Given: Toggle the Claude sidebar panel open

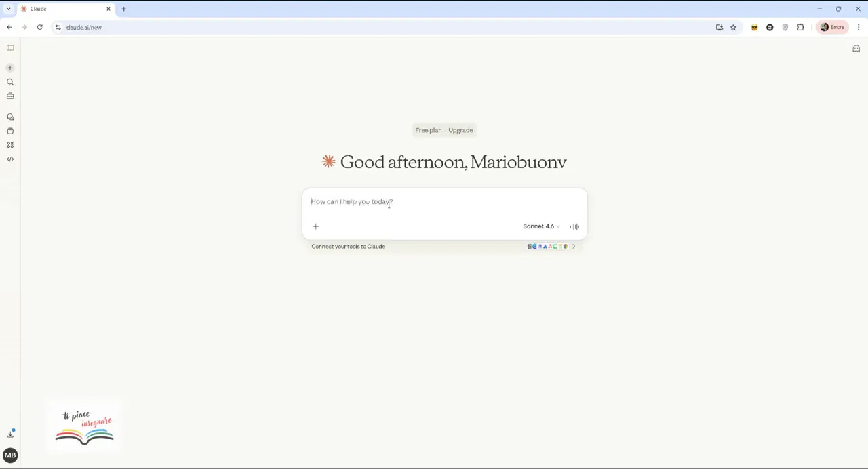Looking at the screenshot, I should pos(10,48).
